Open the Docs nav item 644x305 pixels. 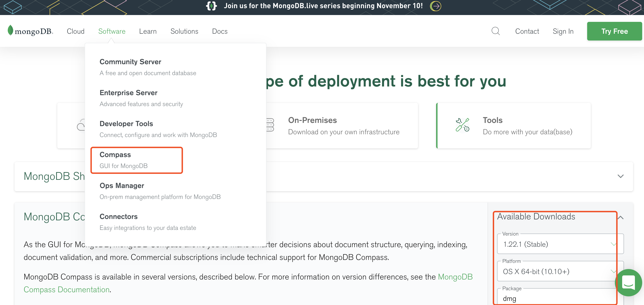click(x=220, y=31)
